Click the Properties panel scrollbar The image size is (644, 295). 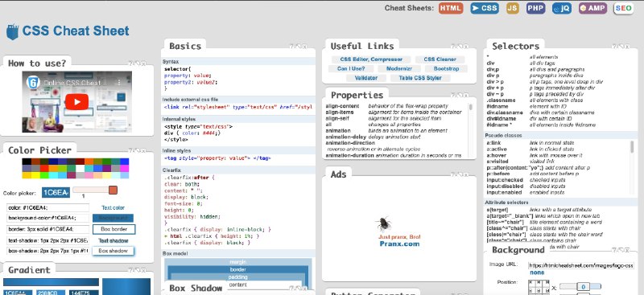pos(471,107)
